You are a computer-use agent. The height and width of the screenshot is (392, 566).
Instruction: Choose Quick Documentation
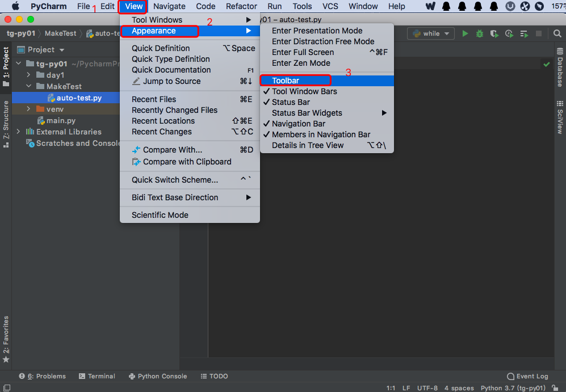[x=190, y=70]
